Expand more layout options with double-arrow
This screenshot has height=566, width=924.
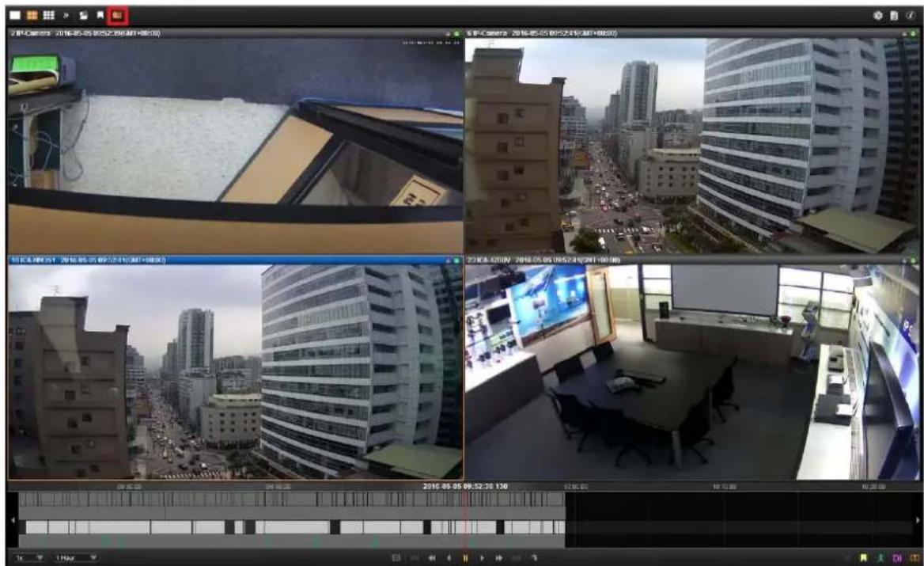66,15
